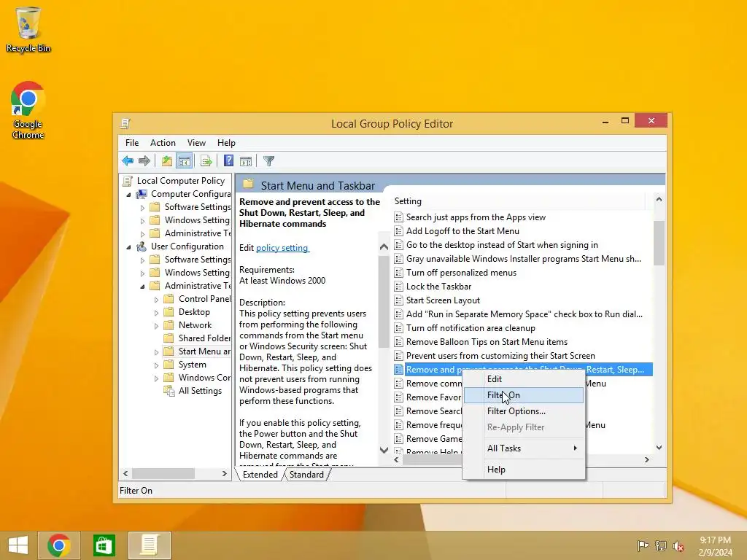Expand the Desktop tree folder

pos(156,313)
